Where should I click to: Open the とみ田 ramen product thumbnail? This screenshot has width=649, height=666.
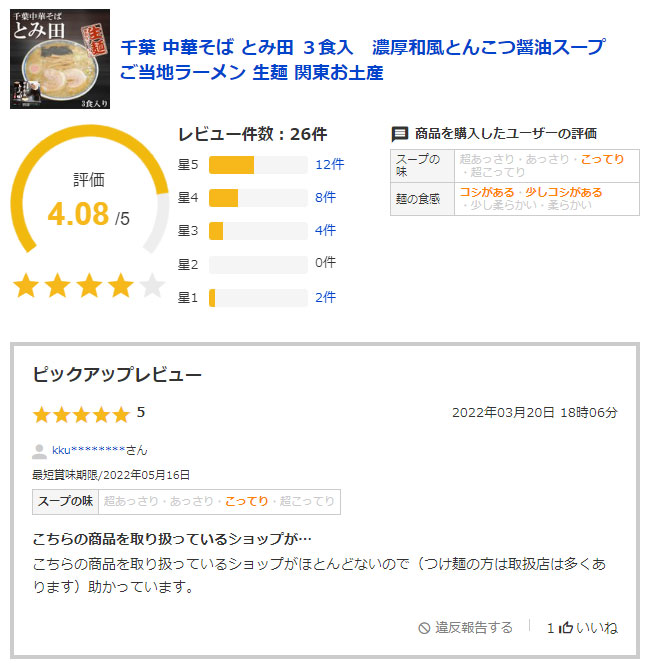pos(60,59)
